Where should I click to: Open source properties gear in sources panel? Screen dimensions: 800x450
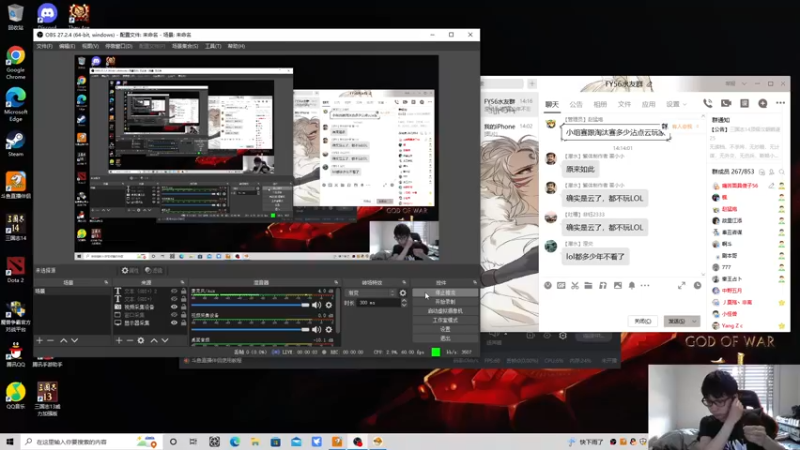pos(141,340)
